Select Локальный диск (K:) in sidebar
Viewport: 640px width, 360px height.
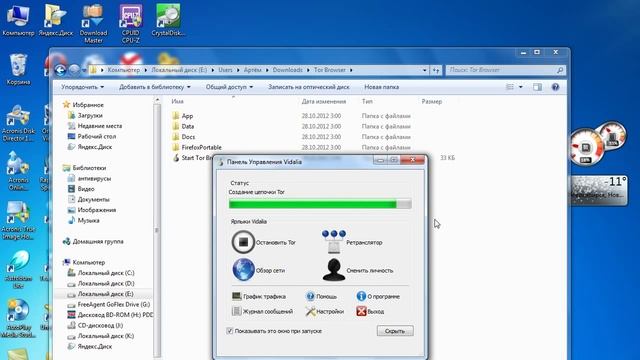pyautogui.click(x=106, y=336)
